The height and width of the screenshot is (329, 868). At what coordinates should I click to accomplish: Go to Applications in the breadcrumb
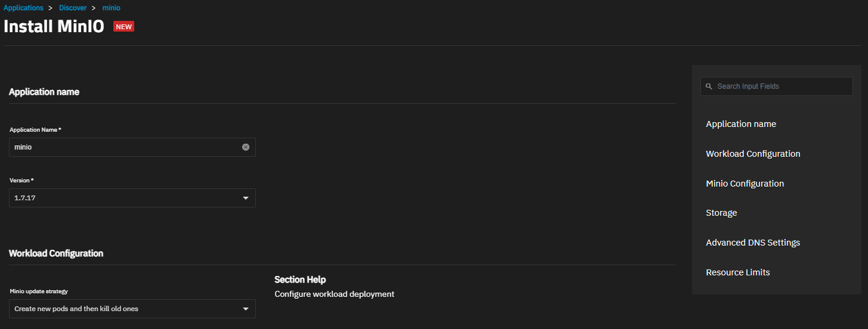[x=23, y=8]
